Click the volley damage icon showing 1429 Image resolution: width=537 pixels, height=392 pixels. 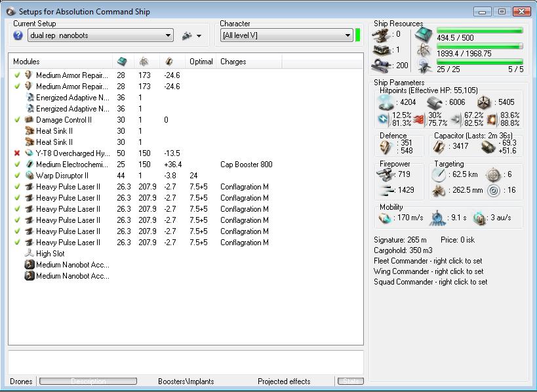tap(386, 191)
